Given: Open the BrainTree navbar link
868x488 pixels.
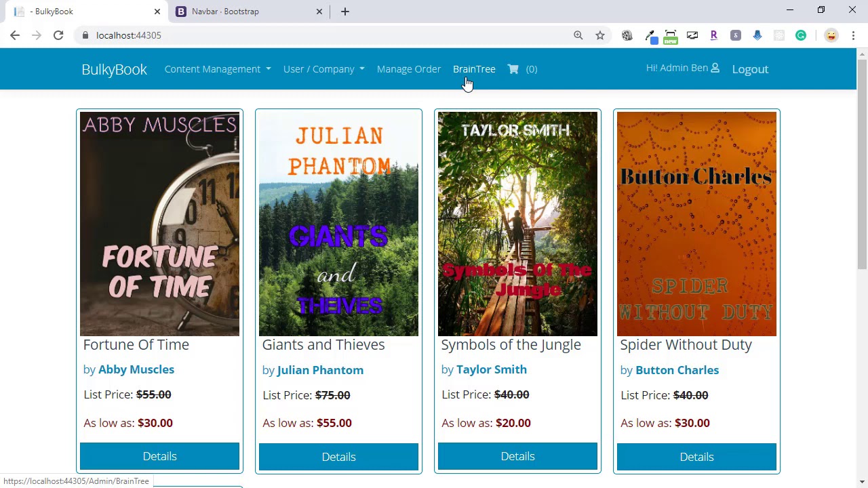Looking at the screenshot, I should [x=474, y=69].
